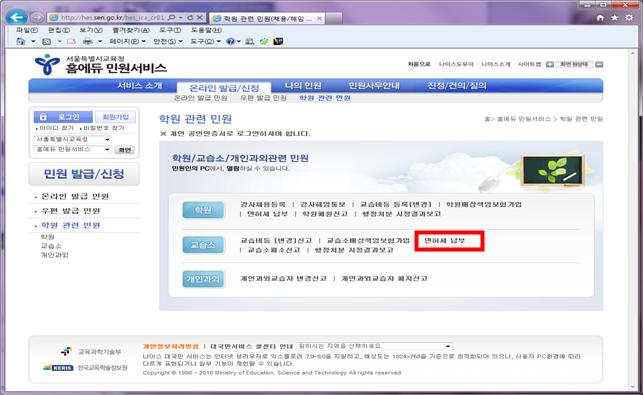Open the 보기(V) menu
643x395 pixels.
coord(91,30)
